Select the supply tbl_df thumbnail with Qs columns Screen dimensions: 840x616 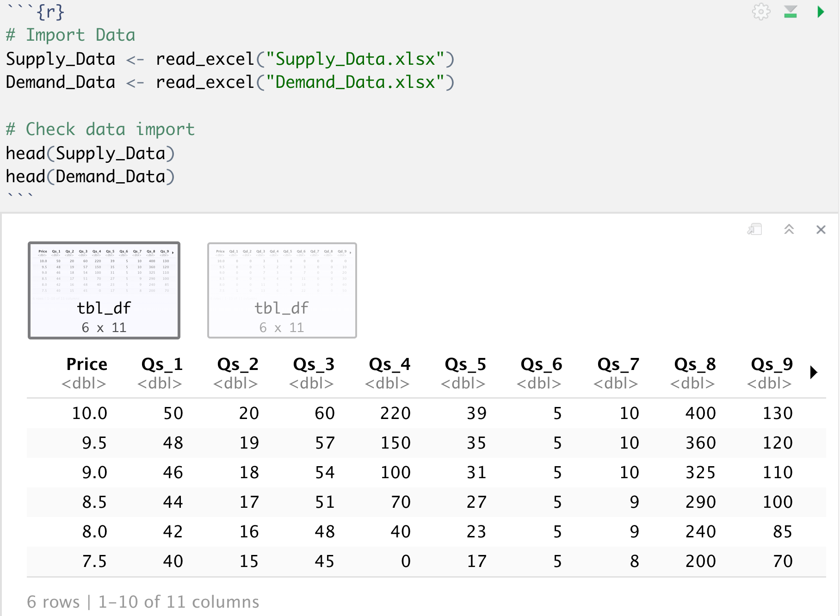104,290
